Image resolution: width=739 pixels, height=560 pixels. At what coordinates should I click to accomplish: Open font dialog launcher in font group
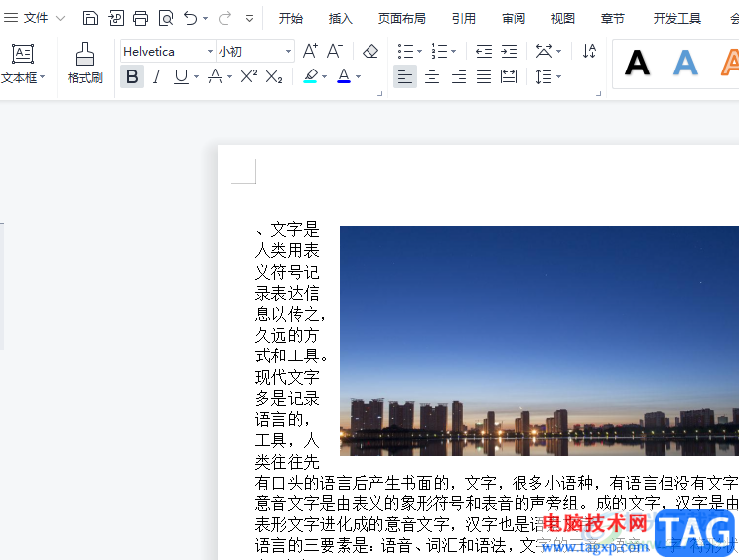click(379, 94)
